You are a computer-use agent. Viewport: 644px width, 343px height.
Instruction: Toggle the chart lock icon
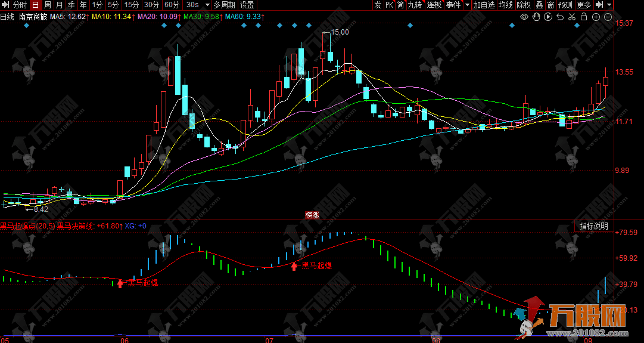click(584, 17)
